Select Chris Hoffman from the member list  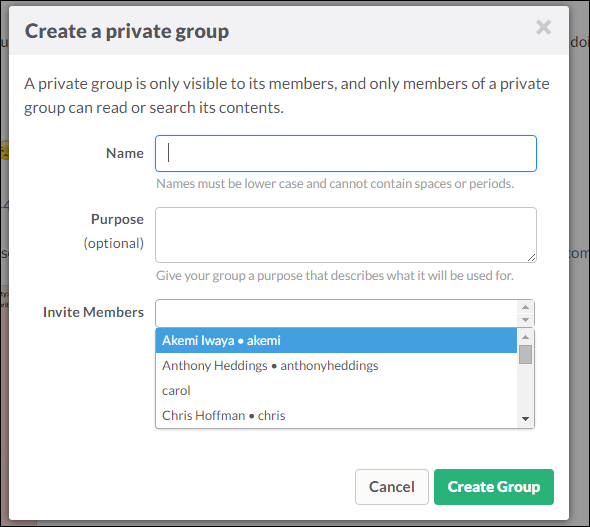[336, 416]
